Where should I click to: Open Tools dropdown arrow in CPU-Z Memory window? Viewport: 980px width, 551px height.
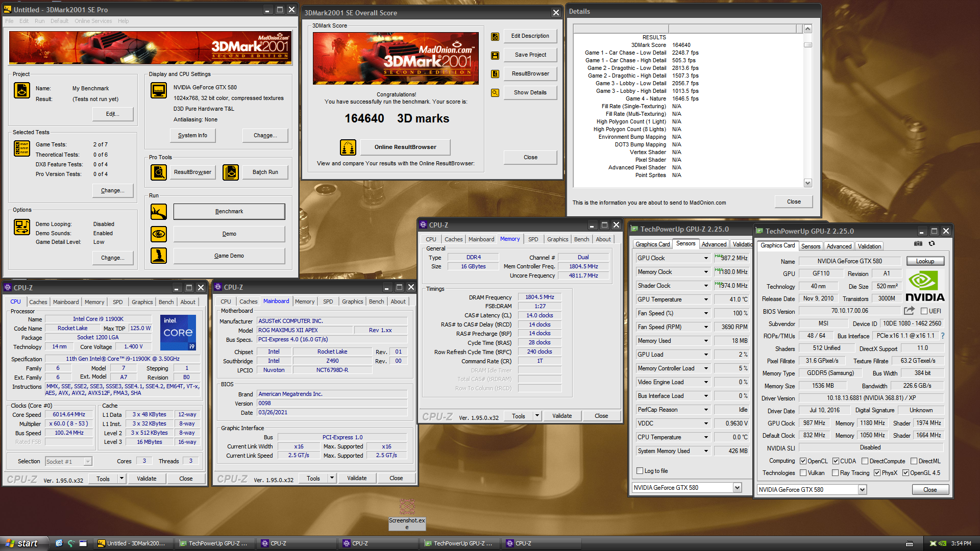point(537,416)
